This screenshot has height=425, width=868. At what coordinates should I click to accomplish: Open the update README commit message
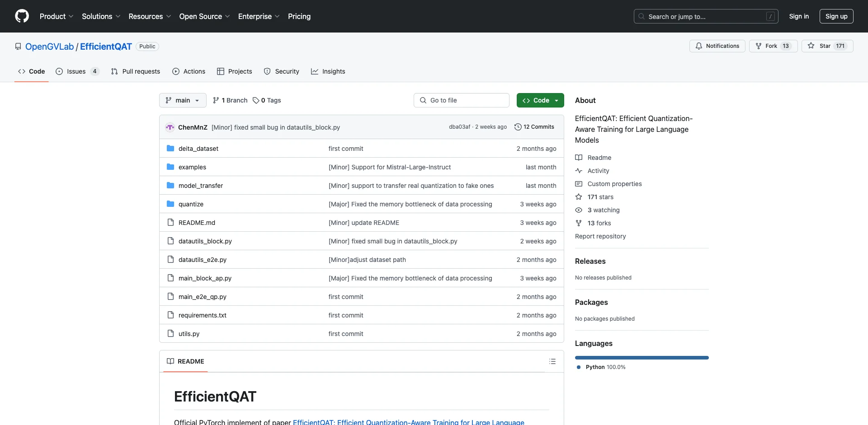tap(364, 223)
